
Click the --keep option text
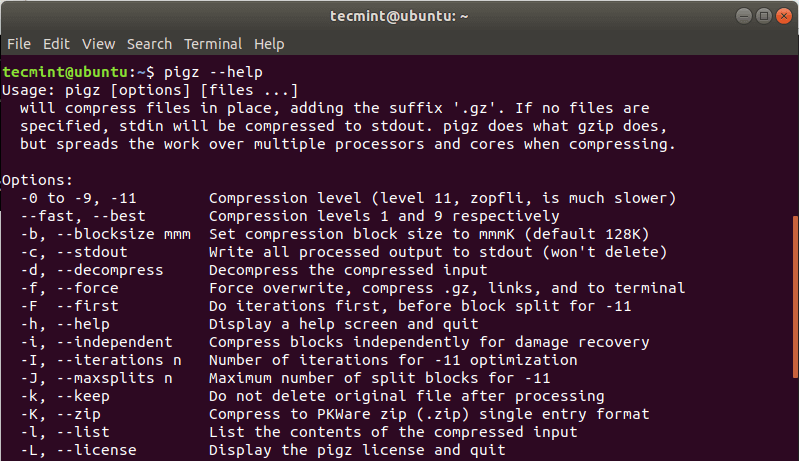83,396
